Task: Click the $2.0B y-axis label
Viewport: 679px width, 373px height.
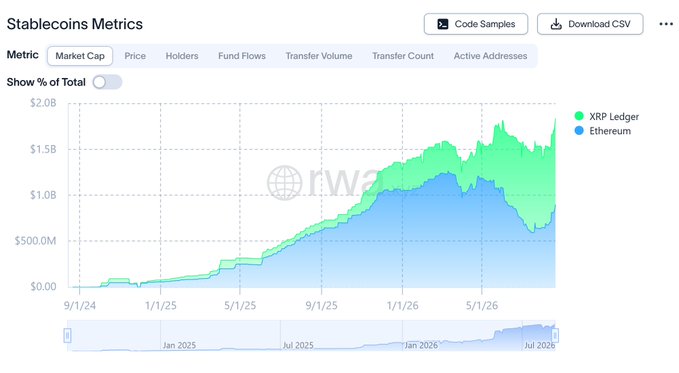Action: (43, 103)
